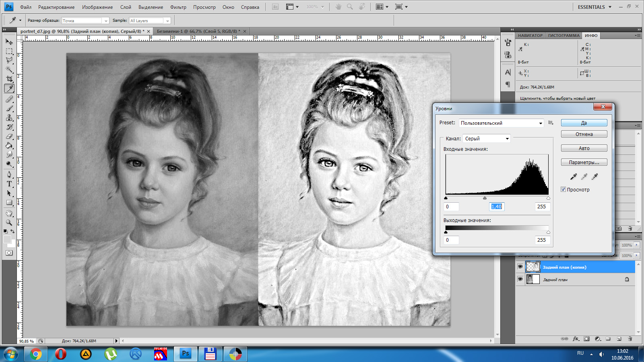Open the Levels preset options menu icon
Viewport: 644px width, 362px height.
point(551,123)
